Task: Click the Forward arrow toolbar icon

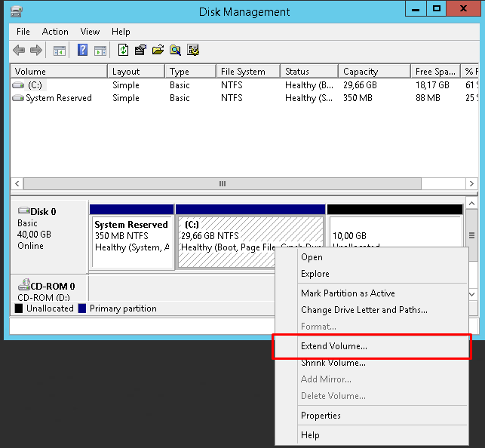Action: click(36, 50)
